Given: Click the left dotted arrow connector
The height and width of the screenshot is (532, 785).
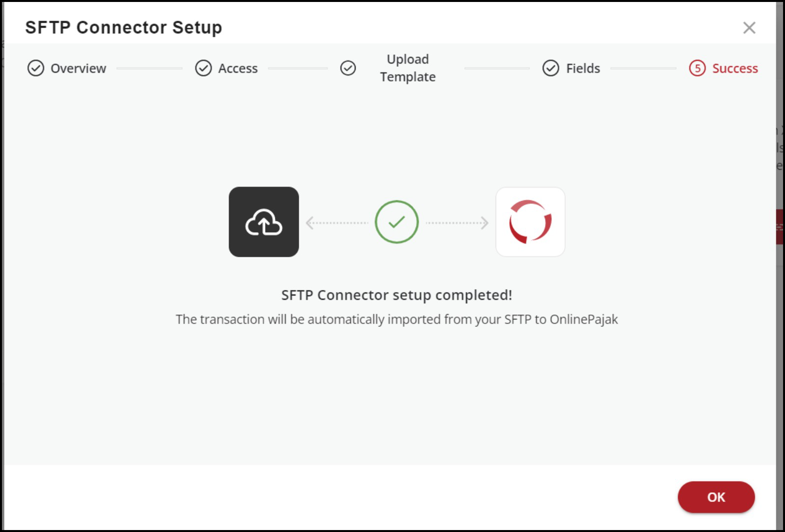Looking at the screenshot, I should tap(337, 223).
